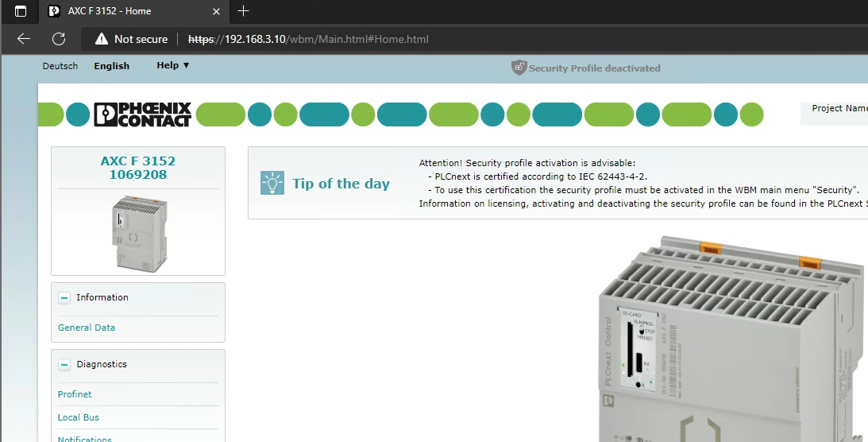868x442 pixels.
Task: Collapse the Information section
Action: point(64,298)
